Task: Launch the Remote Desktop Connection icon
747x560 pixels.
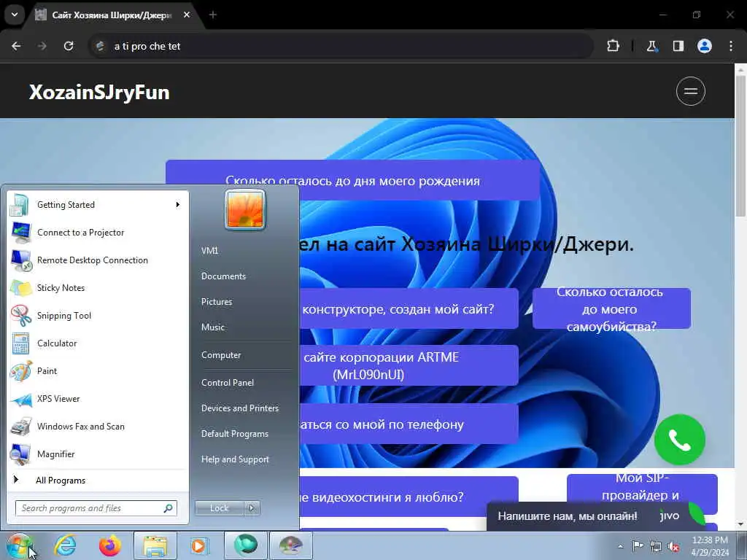Action: (21, 260)
